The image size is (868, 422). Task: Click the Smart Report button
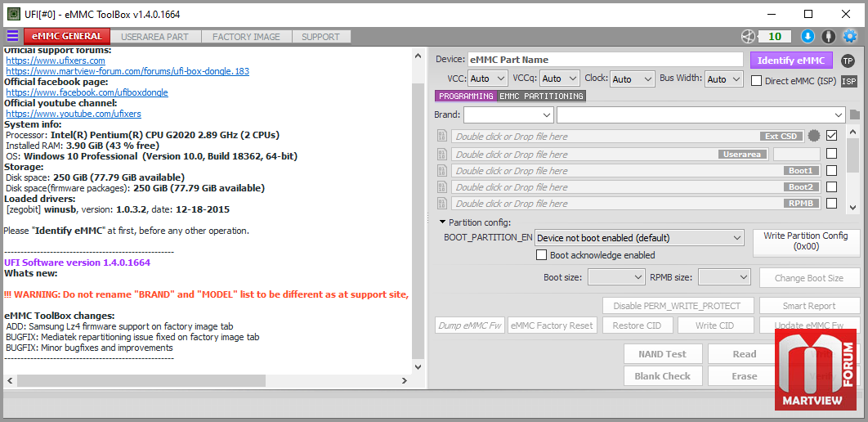point(809,306)
